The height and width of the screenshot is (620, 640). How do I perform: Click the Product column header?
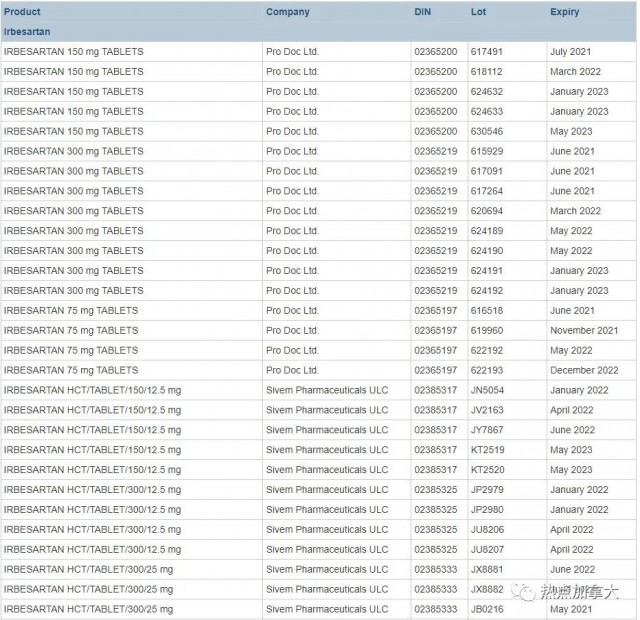(22, 12)
